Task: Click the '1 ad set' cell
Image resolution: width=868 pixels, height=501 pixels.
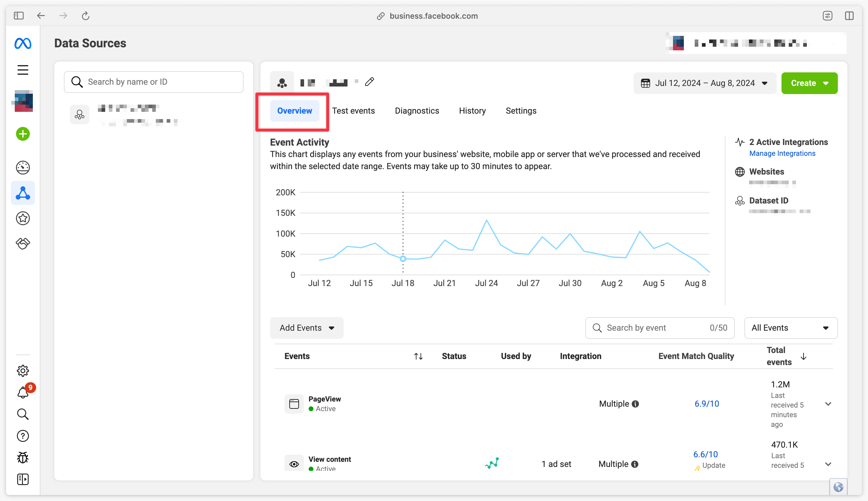Action: click(556, 464)
